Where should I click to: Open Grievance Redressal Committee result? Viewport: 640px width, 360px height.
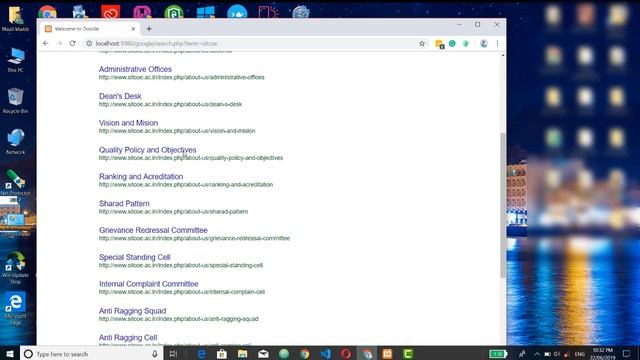[x=153, y=230]
